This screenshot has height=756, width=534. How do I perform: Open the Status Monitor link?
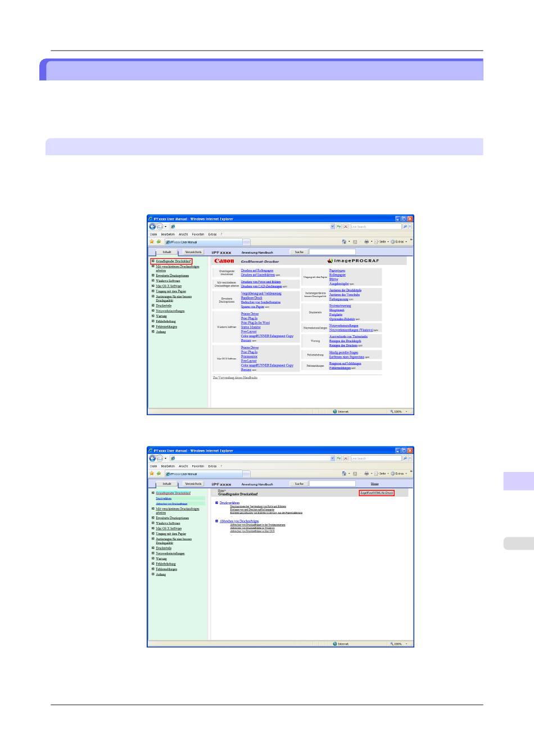pos(251,327)
